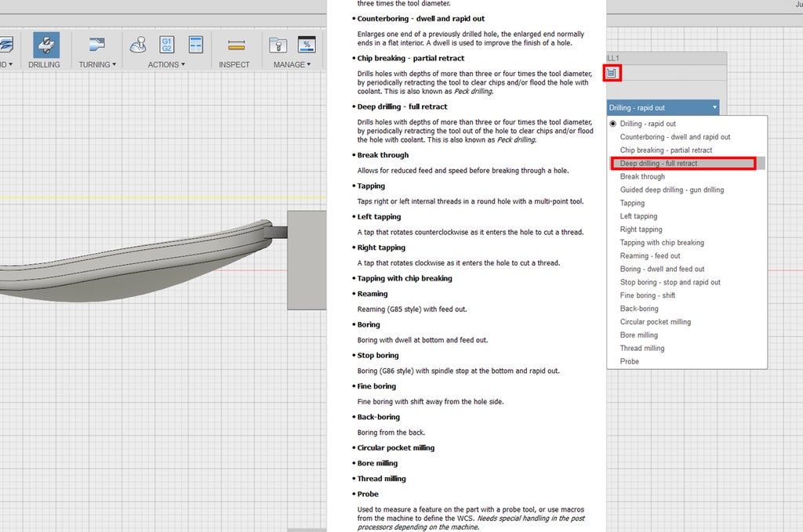Select 'Reaming - feed out' option
The image size is (803, 532).
coord(687,255)
